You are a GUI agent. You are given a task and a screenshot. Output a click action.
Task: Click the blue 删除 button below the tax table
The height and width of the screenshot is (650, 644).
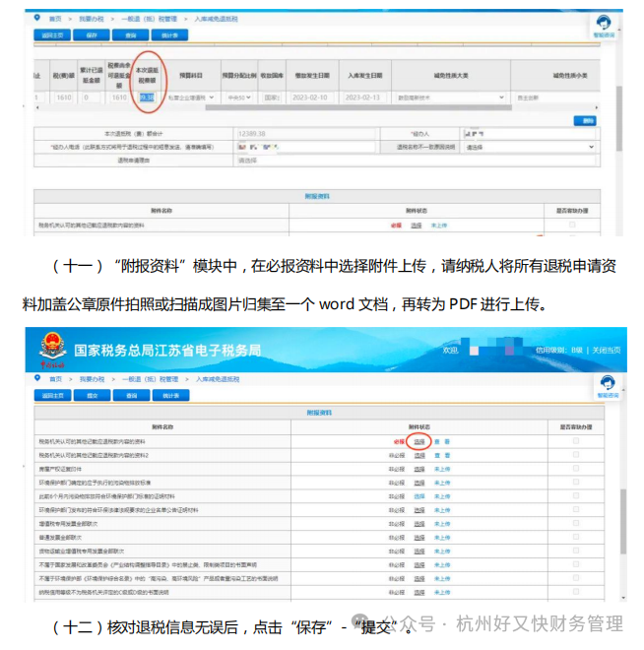(x=585, y=120)
